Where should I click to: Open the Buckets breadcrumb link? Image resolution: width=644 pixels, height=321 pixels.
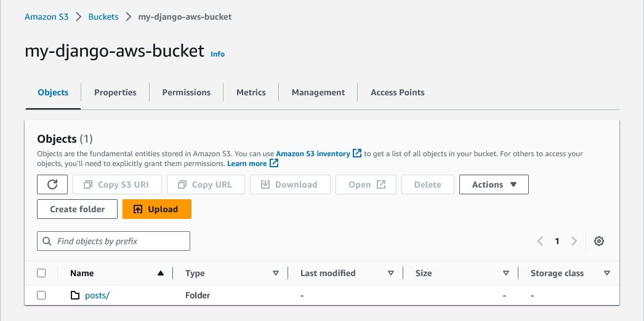(x=103, y=17)
